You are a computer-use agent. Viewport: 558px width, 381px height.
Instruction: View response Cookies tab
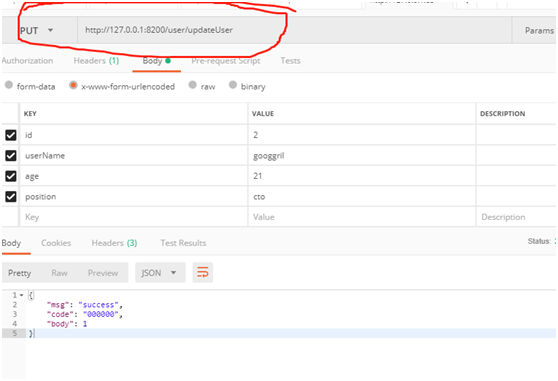click(x=56, y=243)
